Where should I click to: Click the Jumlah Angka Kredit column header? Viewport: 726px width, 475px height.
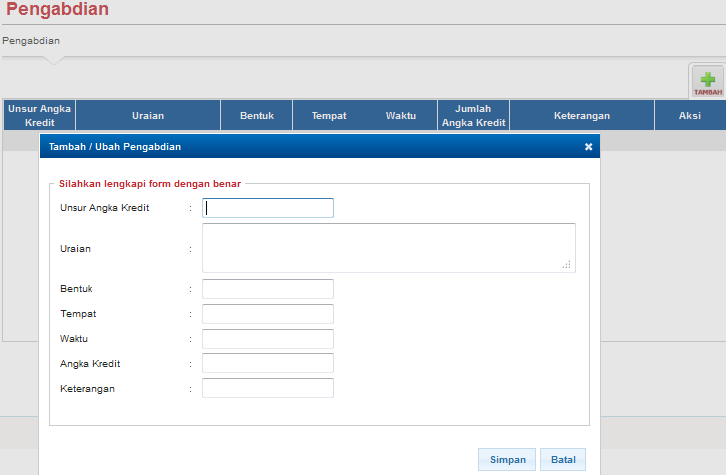tap(473, 115)
